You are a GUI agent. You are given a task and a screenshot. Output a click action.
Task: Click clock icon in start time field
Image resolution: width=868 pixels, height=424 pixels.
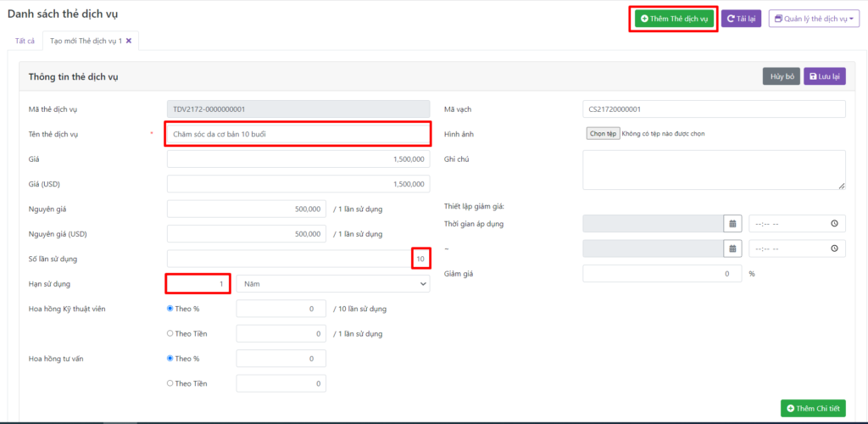[834, 224]
